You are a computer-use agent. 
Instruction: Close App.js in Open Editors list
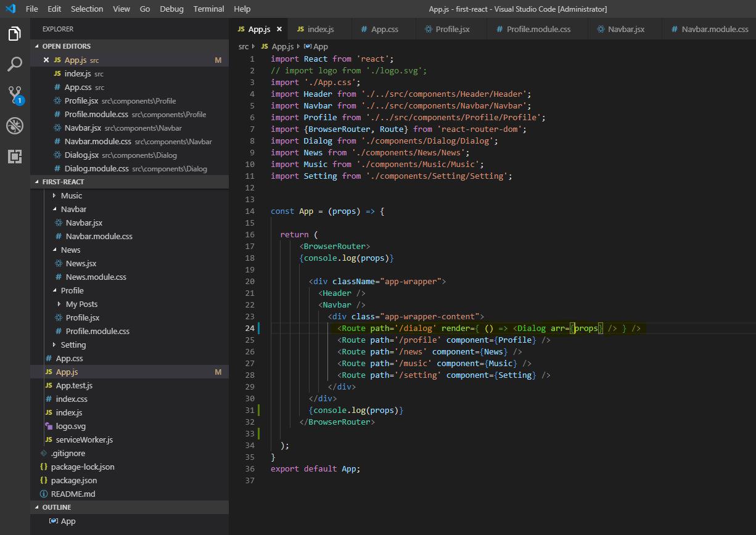[46, 60]
